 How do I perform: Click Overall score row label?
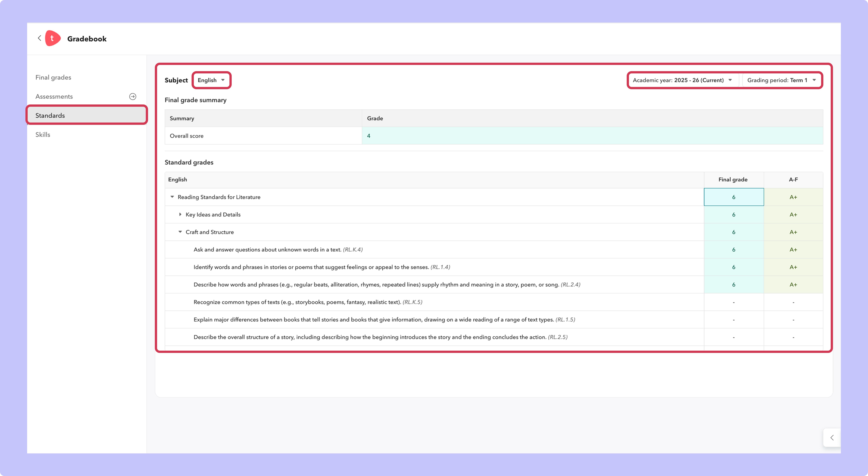[187, 136]
